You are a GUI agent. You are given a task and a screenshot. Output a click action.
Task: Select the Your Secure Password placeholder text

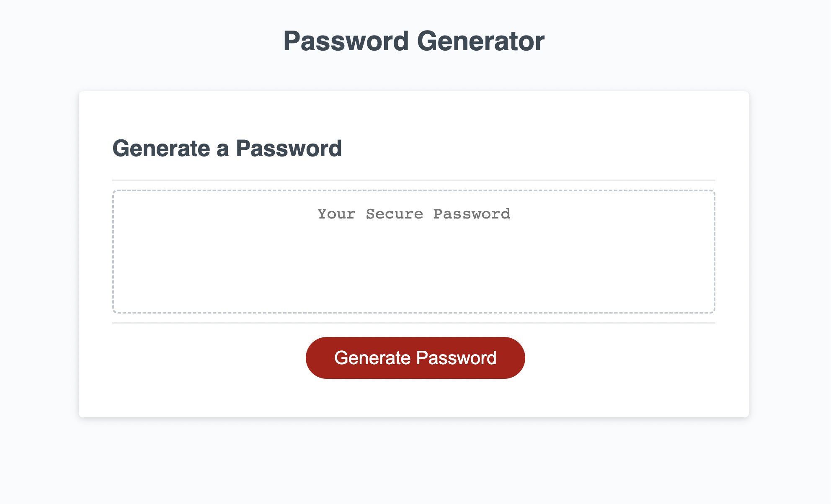point(414,214)
